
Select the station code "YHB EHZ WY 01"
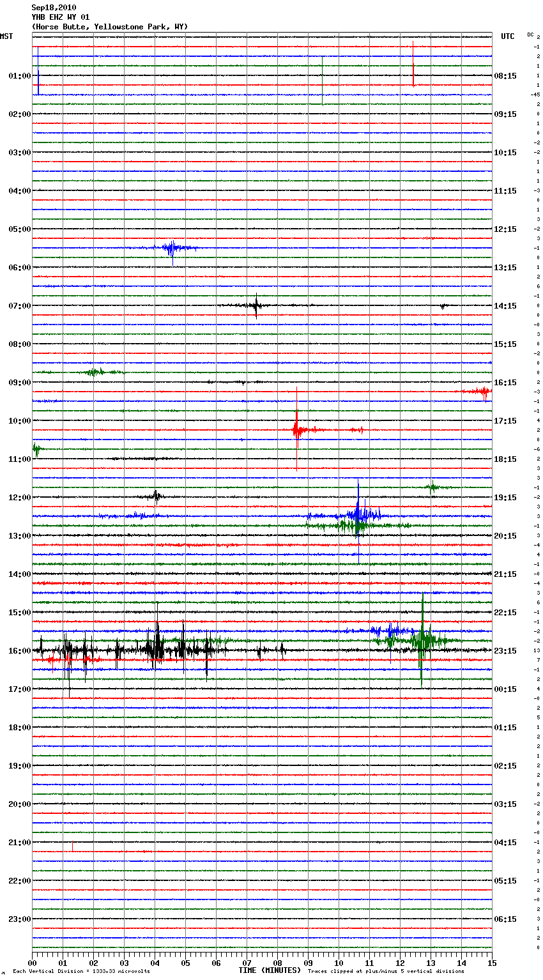pos(61,17)
